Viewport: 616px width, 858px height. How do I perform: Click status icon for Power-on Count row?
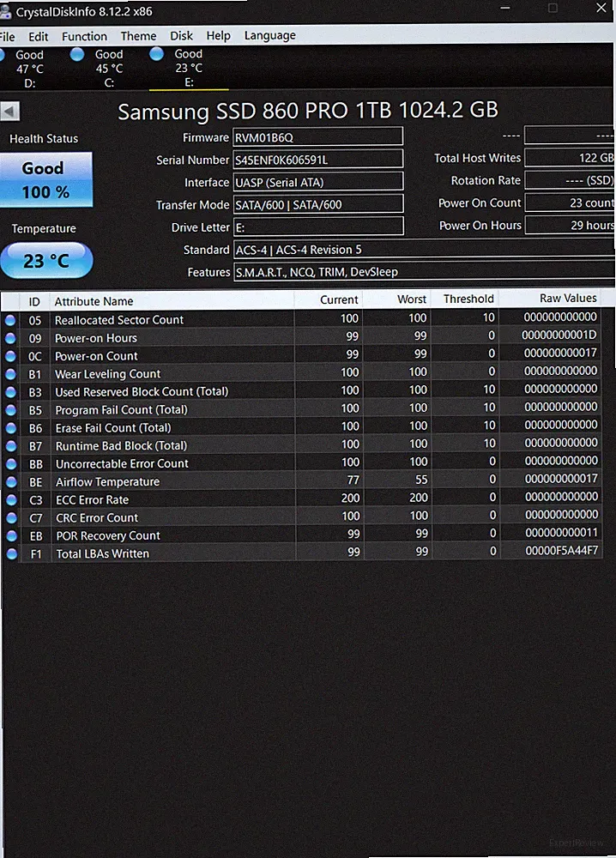point(10,356)
